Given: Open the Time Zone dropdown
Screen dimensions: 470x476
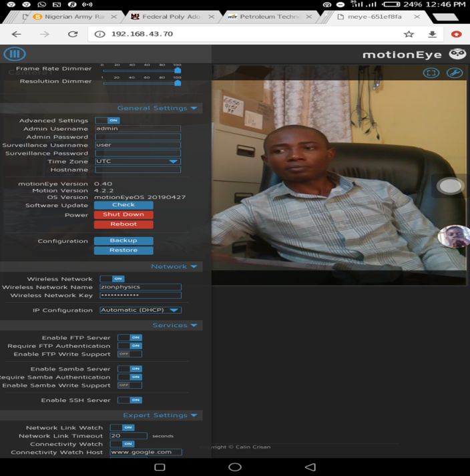Looking at the screenshot, I should pos(138,162).
